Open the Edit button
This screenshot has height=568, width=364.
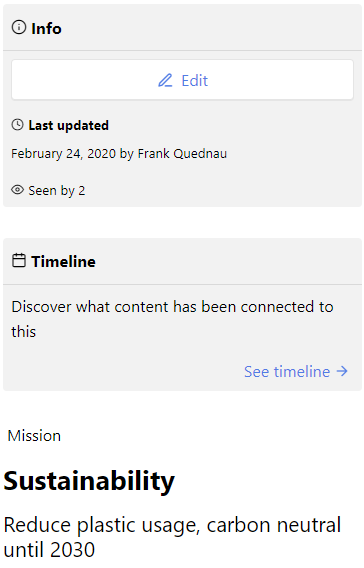click(183, 80)
